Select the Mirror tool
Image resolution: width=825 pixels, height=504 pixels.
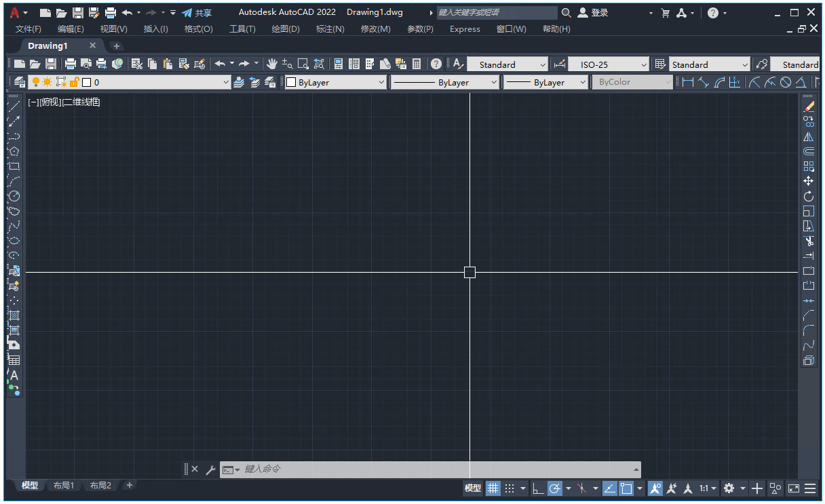(809, 135)
